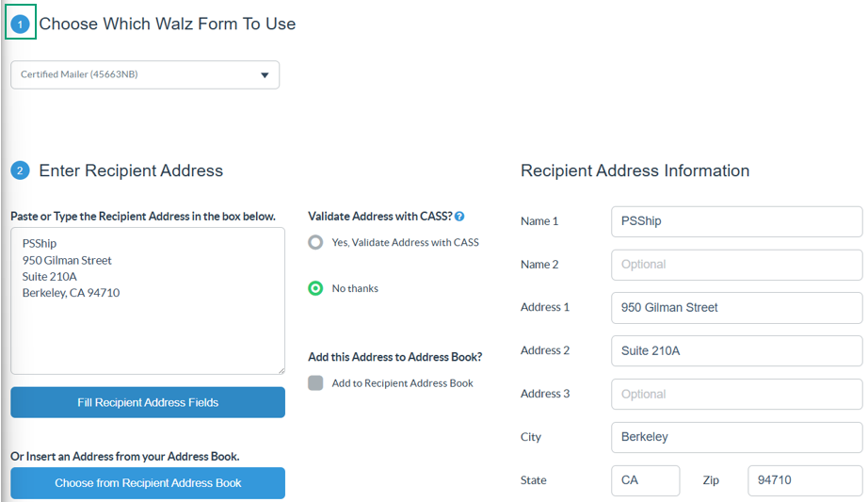Click the City field with Berkeley
Image resolution: width=868 pixels, height=502 pixels.
click(737, 437)
